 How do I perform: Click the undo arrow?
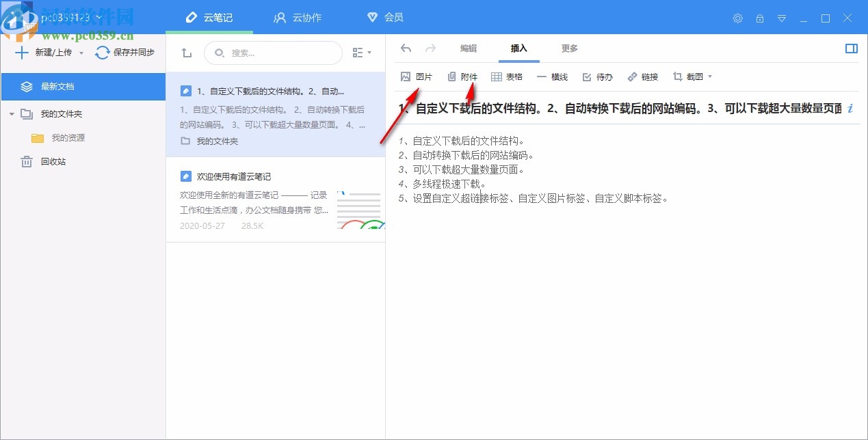coord(406,49)
